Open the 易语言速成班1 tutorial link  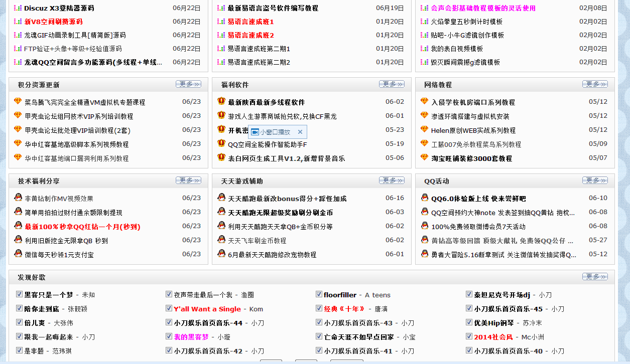(250, 22)
